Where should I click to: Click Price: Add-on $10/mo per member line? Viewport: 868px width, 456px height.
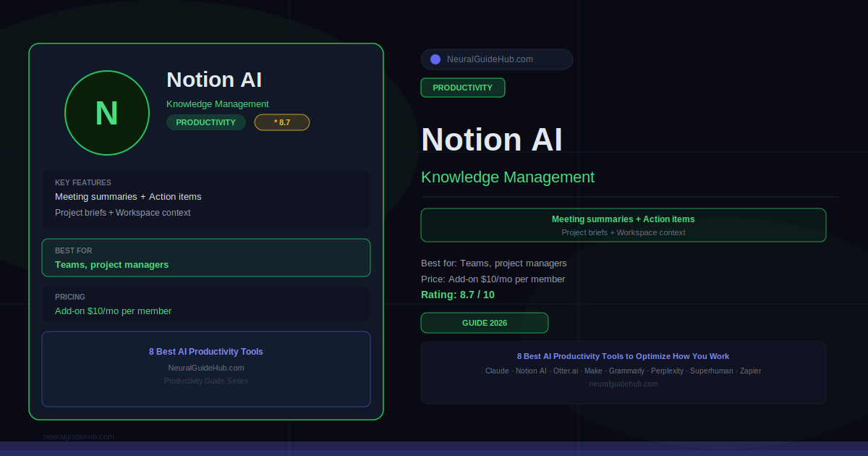[x=493, y=279]
